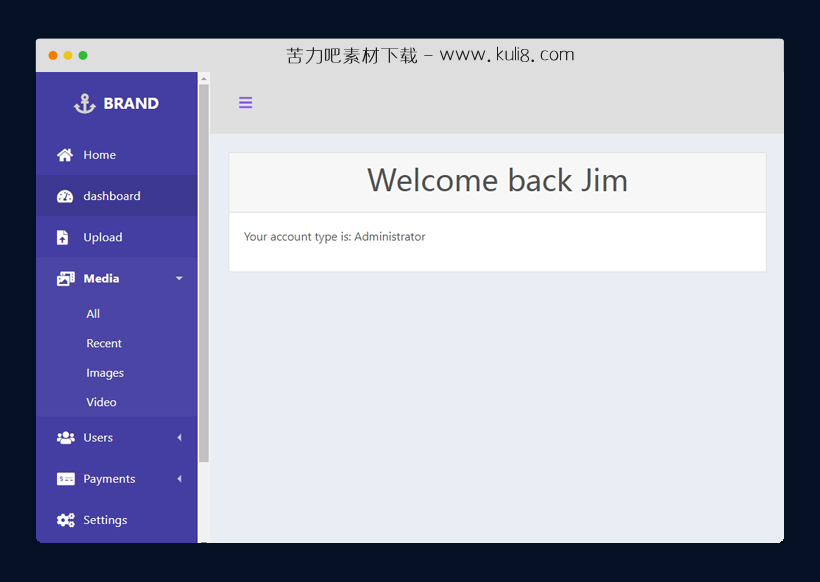Click the dashboard speedometer icon

[65, 196]
